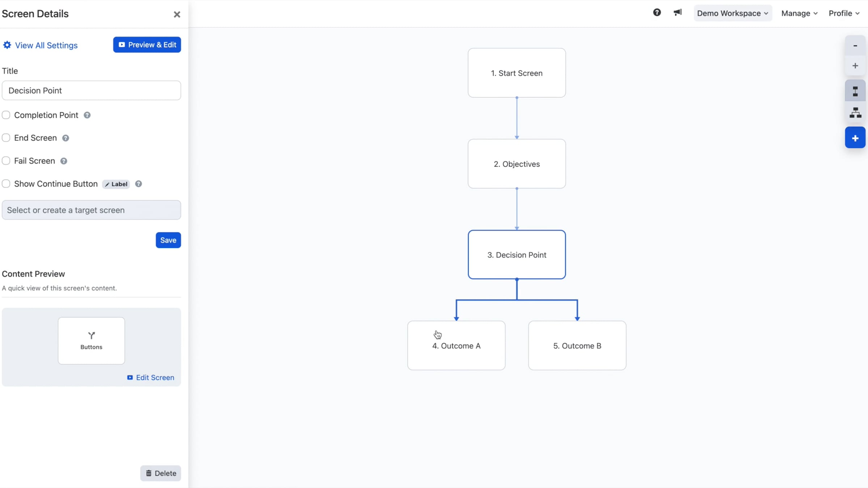This screenshot has width=868, height=488.
Task: Click the Fail Screen help icon
Action: (64, 161)
